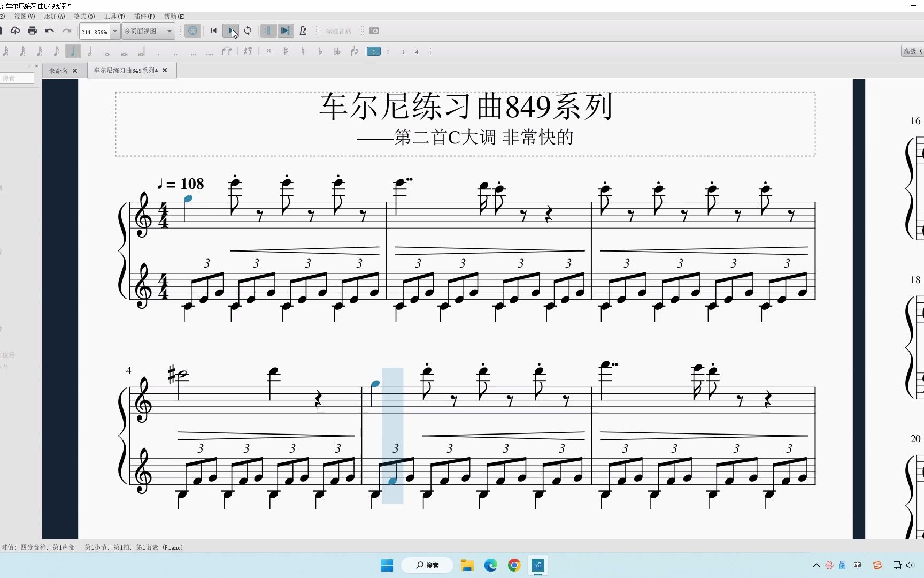Click the zoom value field 214.359%

95,32
